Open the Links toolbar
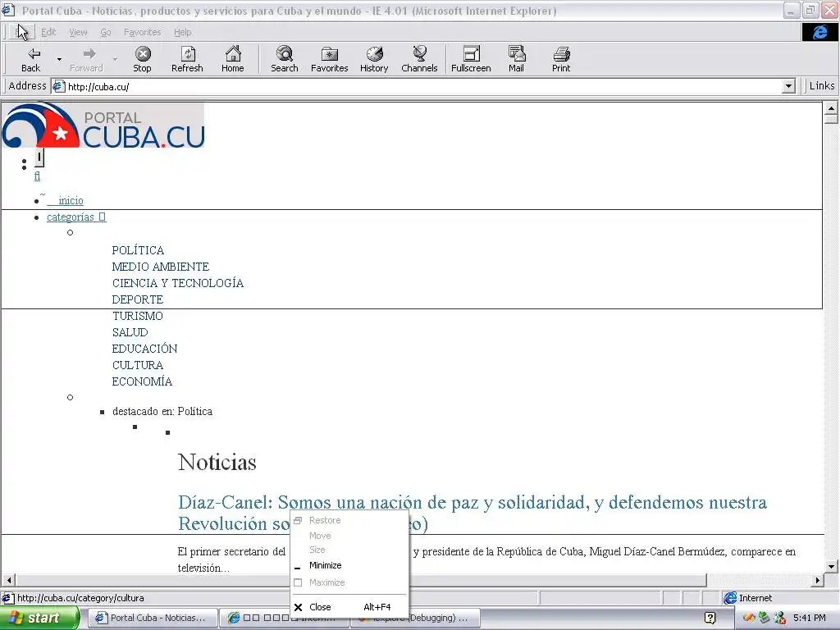Viewport: 840px width, 630px height. tap(821, 85)
